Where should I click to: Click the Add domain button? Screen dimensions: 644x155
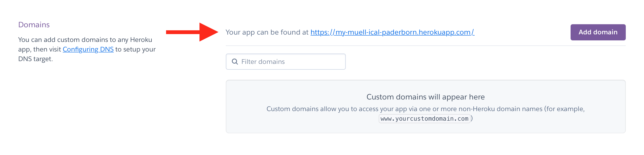coord(598,32)
